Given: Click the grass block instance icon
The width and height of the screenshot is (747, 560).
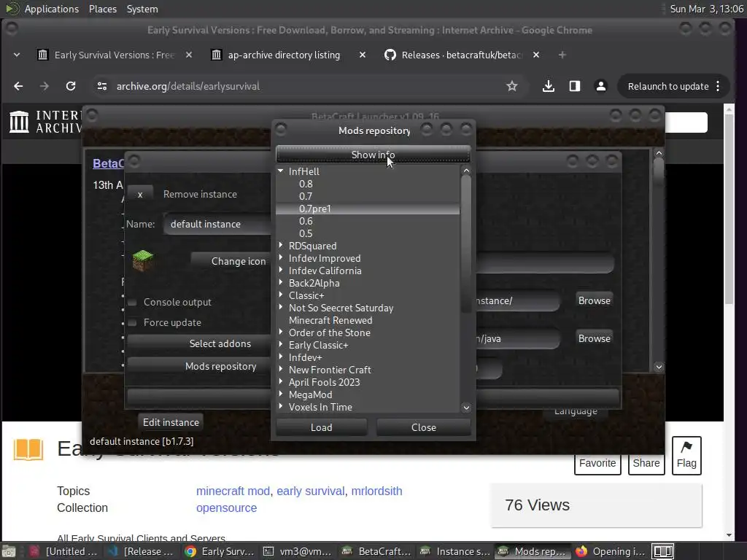Looking at the screenshot, I should coord(142,260).
